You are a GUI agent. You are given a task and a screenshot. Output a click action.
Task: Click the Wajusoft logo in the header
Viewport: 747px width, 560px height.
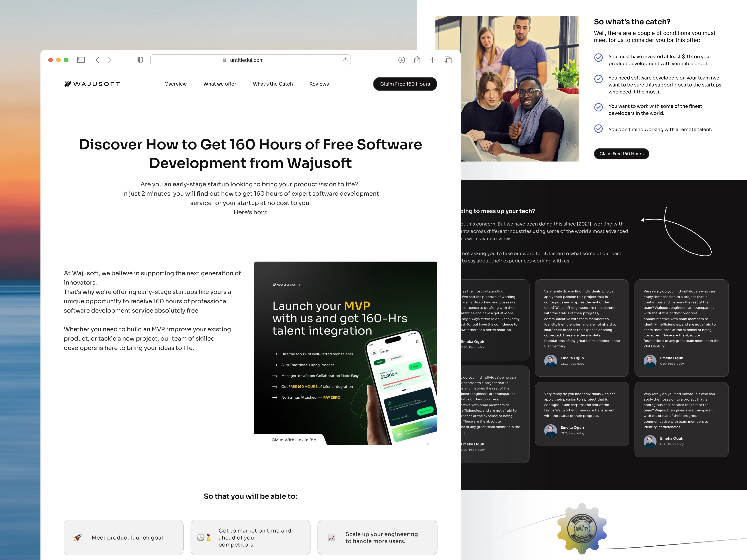92,84
